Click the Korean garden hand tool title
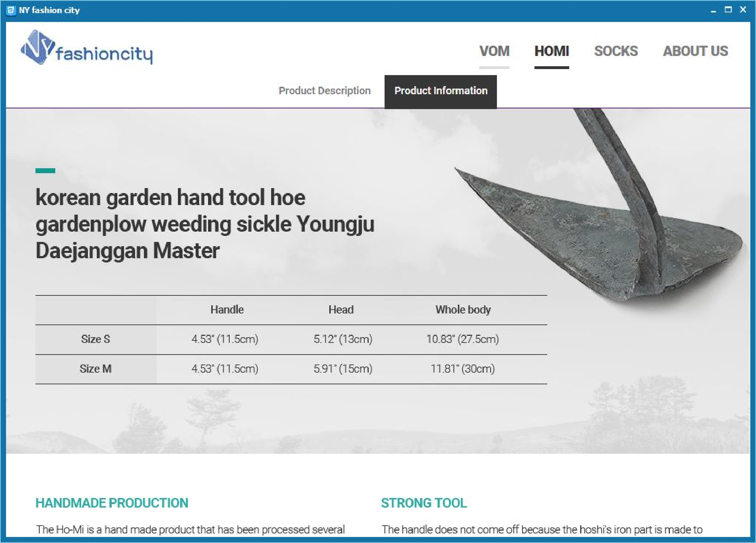756x543 pixels. (205, 224)
